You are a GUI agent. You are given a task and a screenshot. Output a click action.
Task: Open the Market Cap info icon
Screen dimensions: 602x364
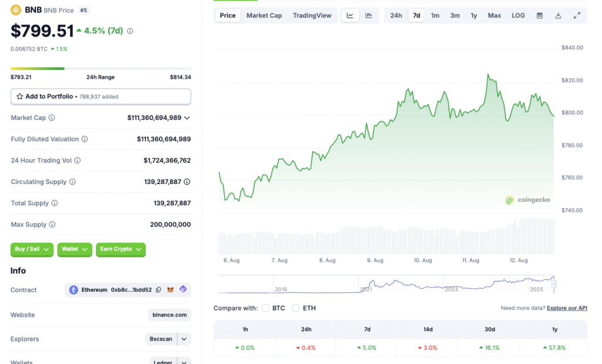(52, 118)
